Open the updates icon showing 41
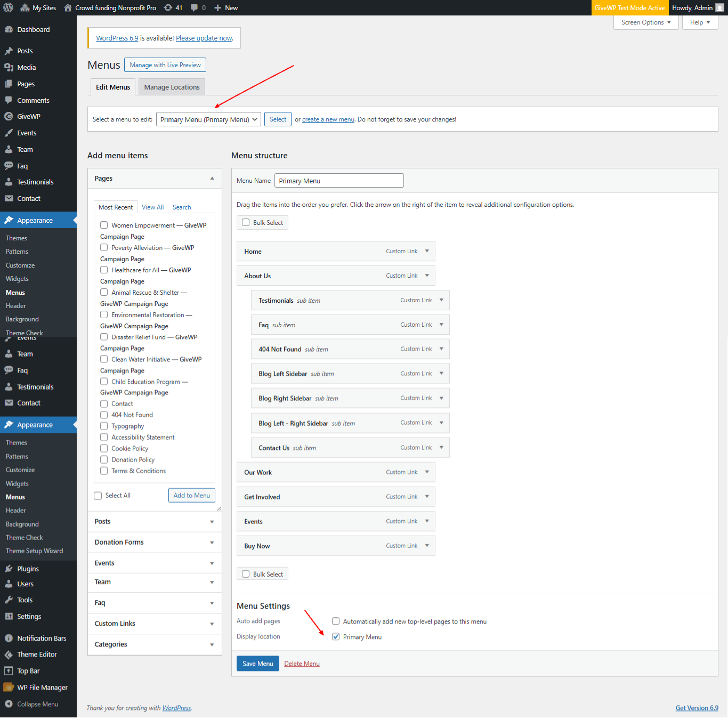728x719 pixels. [168, 7]
